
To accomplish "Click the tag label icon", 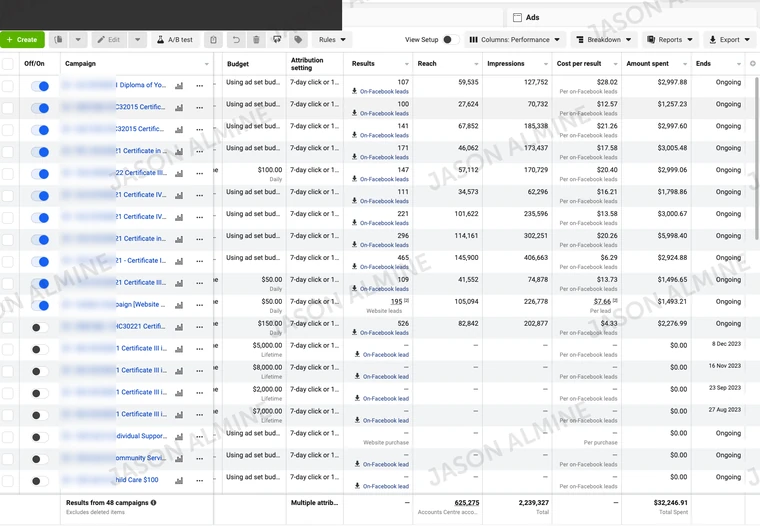I will (x=298, y=40).
